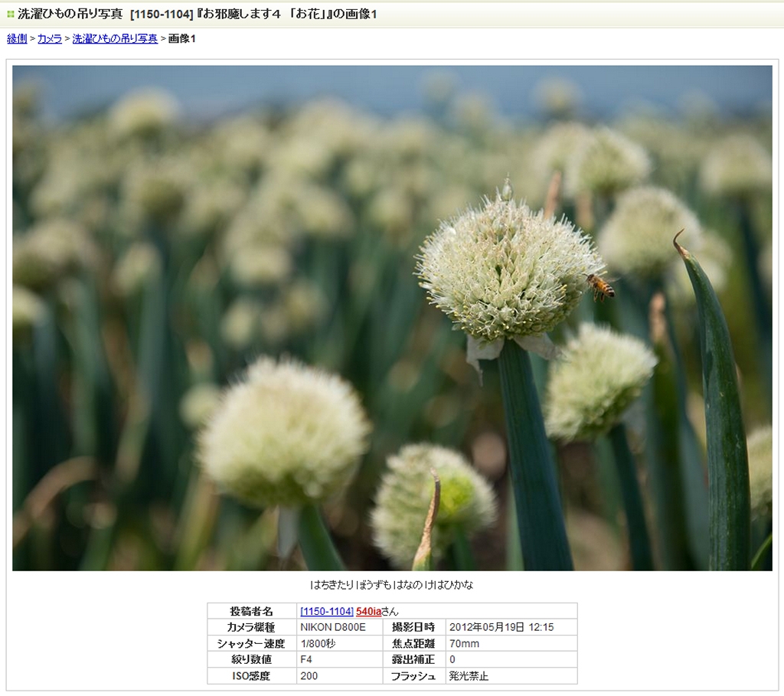Click the 画像1 breadcrumb text
Viewport: 784px width, 696px height.
coord(181,38)
